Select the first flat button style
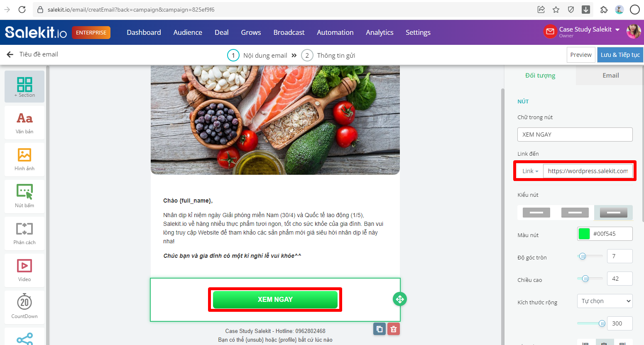 (x=536, y=213)
